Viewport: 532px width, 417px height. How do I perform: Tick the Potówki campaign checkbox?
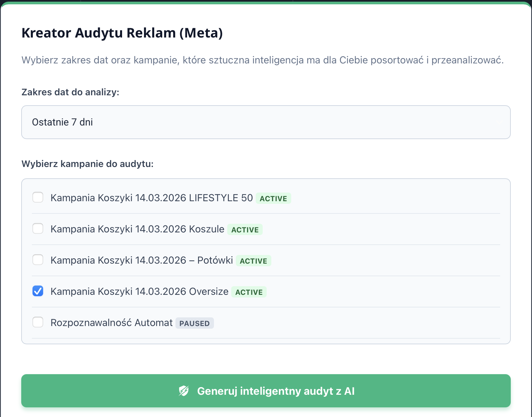coord(38,260)
